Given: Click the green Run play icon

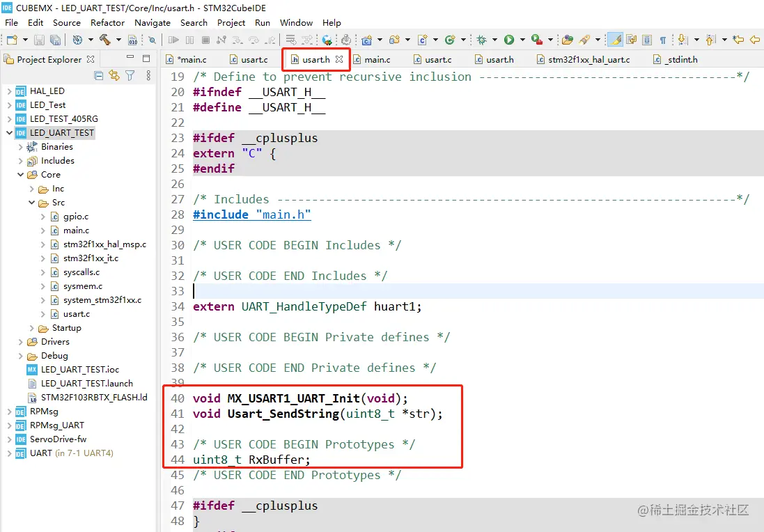Looking at the screenshot, I should 509,40.
